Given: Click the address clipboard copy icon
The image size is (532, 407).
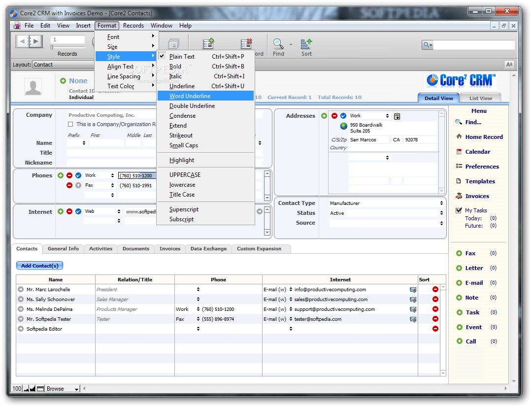Looking at the screenshot, I should tap(397, 116).
